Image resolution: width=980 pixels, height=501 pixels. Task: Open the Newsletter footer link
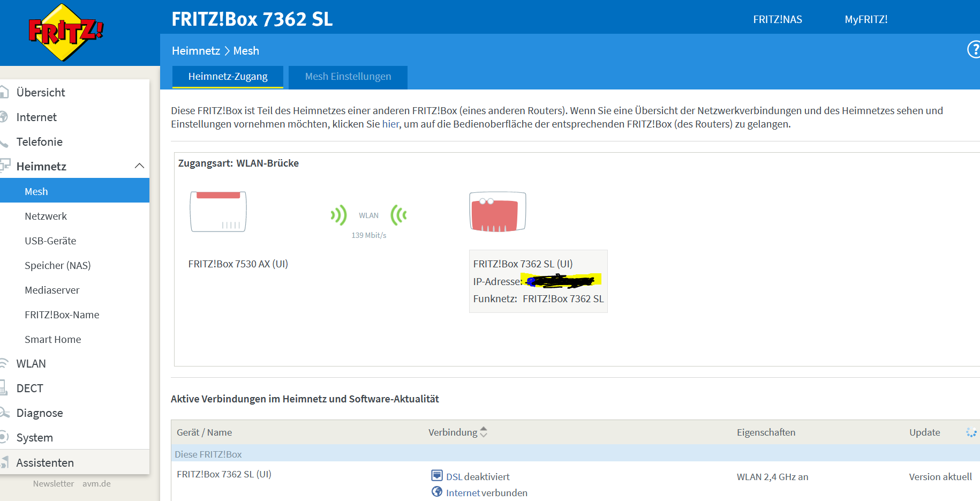[x=54, y=483]
